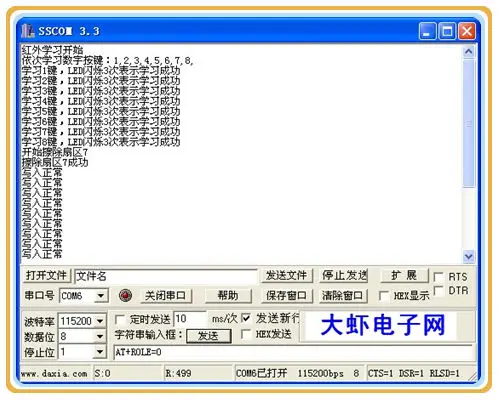Click the 扩展 button

404,275
